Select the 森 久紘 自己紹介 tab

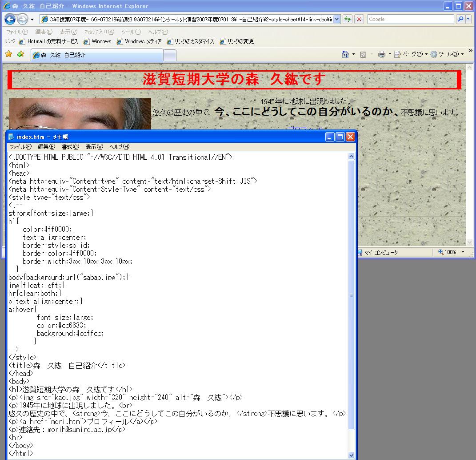[x=97, y=55]
